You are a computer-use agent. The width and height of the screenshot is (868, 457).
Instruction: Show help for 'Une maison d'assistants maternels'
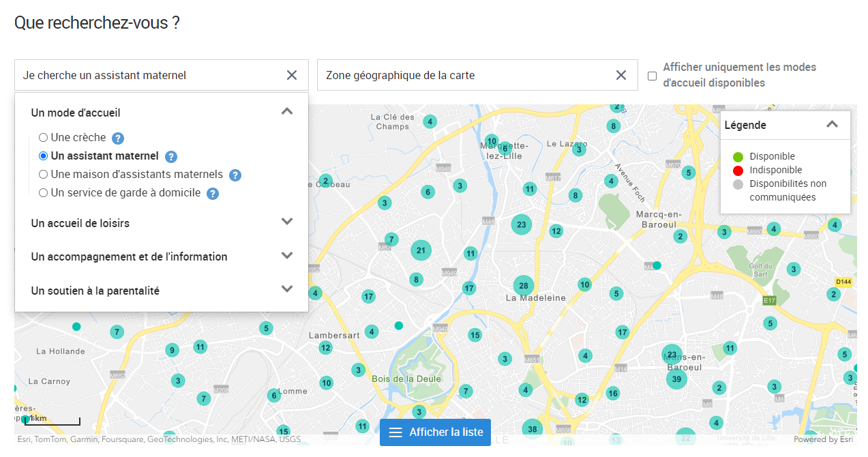click(235, 175)
